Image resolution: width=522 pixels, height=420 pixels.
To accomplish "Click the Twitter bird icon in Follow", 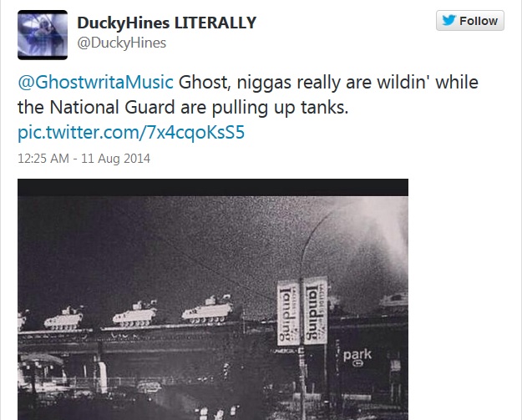I will pyautogui.click(x=449, y=20).
